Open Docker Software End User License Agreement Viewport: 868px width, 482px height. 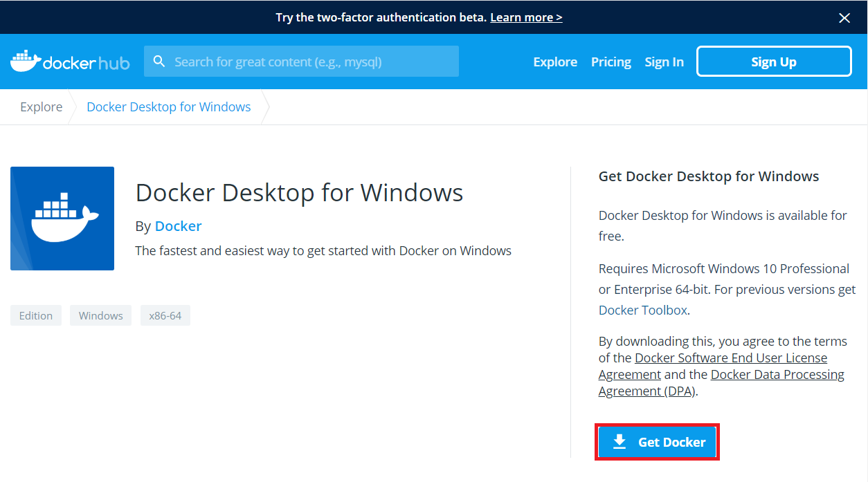point(713,366)
